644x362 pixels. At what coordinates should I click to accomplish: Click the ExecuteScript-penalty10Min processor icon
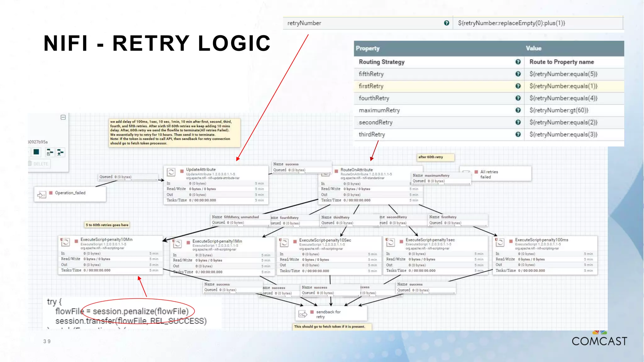65,242
